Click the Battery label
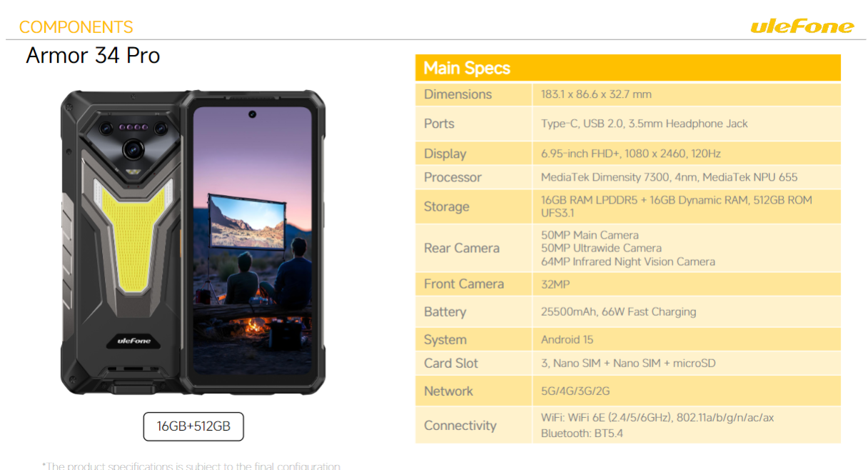 [445, 312]
